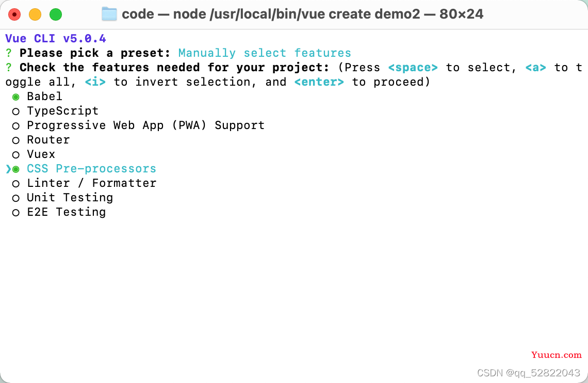This screenshot has height=383, width=588.
Task: Click the "<a>" key hint text
Action: [x=535, y=68]
